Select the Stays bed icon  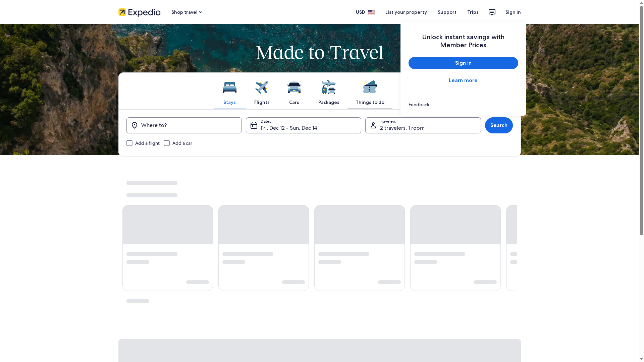coord(229,86)
